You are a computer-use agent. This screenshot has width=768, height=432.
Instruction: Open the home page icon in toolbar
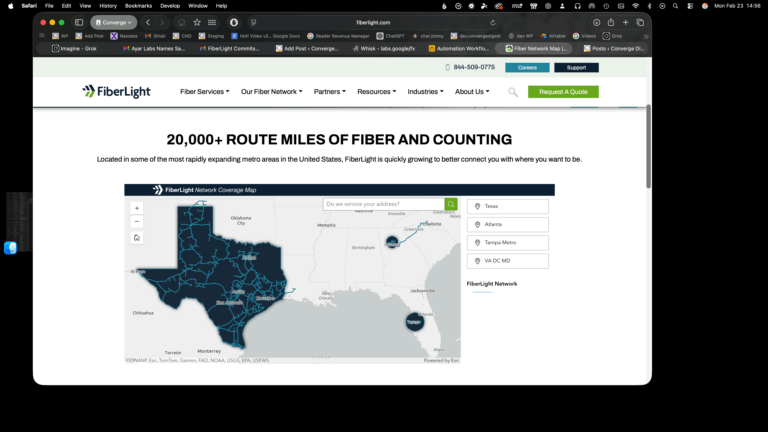pos(181,23)
